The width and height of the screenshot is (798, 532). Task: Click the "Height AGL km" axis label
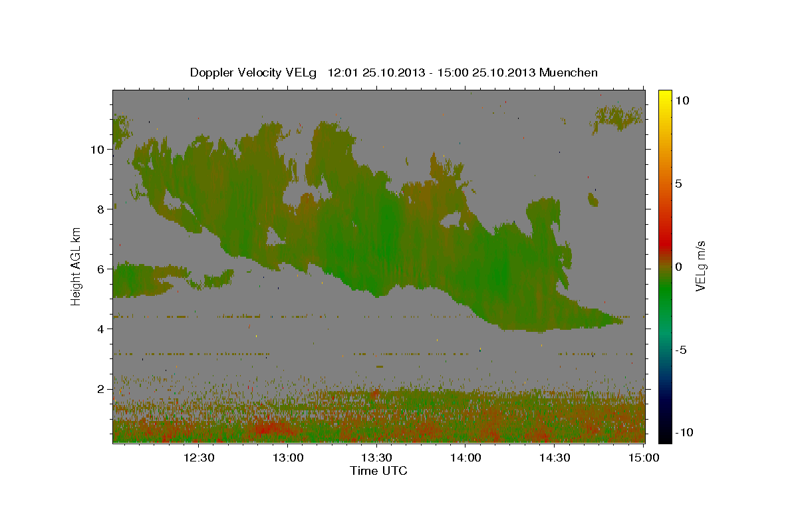coord(76,266)
